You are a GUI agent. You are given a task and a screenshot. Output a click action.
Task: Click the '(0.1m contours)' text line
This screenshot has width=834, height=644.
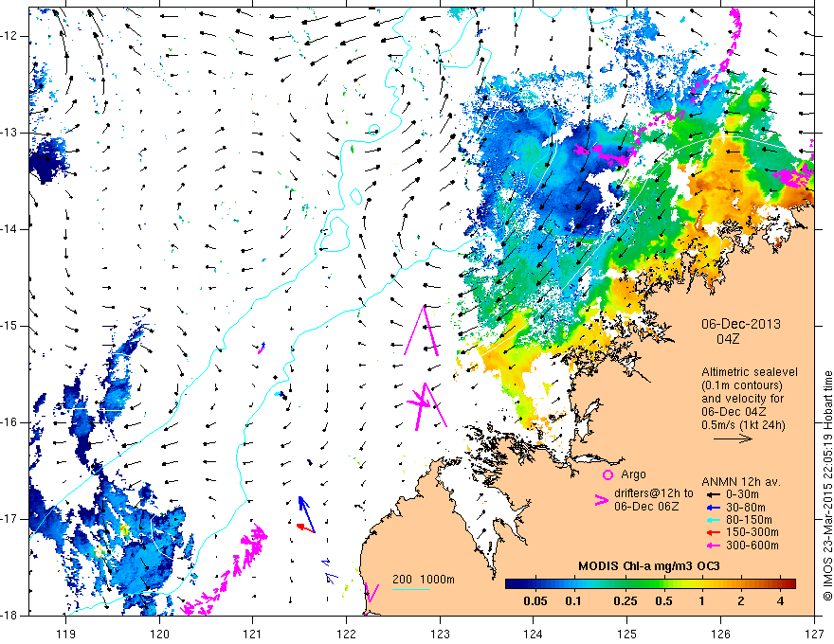742,385
